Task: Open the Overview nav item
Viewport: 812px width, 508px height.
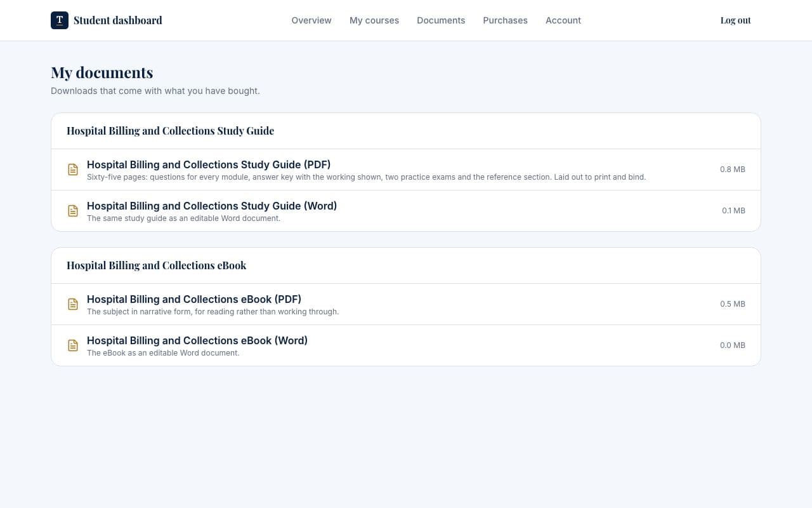Action: click(311, 20)
